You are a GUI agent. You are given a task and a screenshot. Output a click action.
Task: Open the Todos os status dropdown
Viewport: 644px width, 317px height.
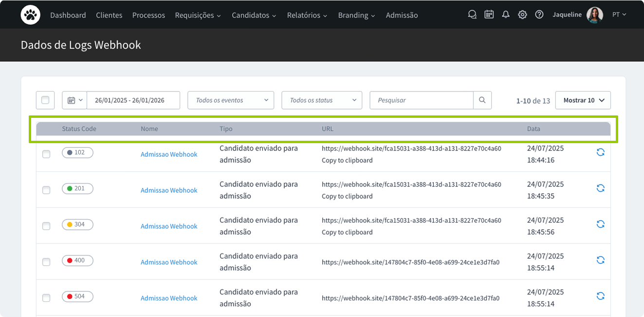pos(322,100)
